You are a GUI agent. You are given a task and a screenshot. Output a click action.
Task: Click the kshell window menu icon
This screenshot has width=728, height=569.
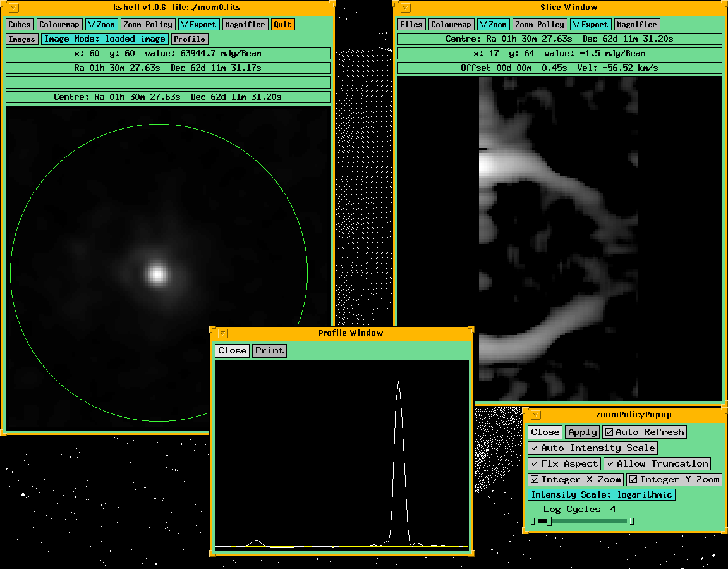[14, 8]
